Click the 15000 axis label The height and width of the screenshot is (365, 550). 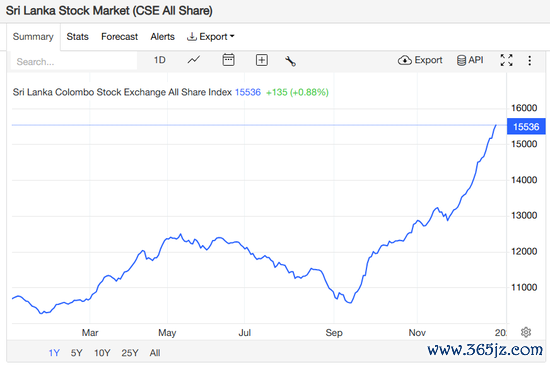[x=524, y=144]
